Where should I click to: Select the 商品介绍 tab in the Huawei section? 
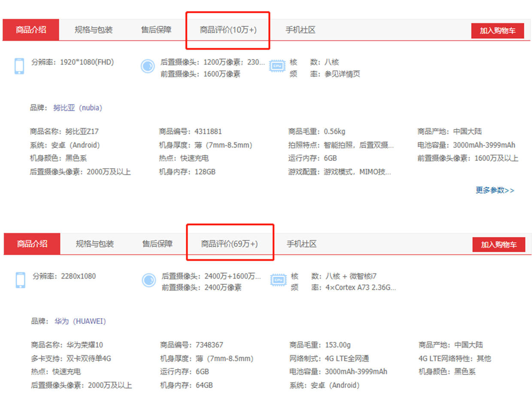[x=31, y=244]
